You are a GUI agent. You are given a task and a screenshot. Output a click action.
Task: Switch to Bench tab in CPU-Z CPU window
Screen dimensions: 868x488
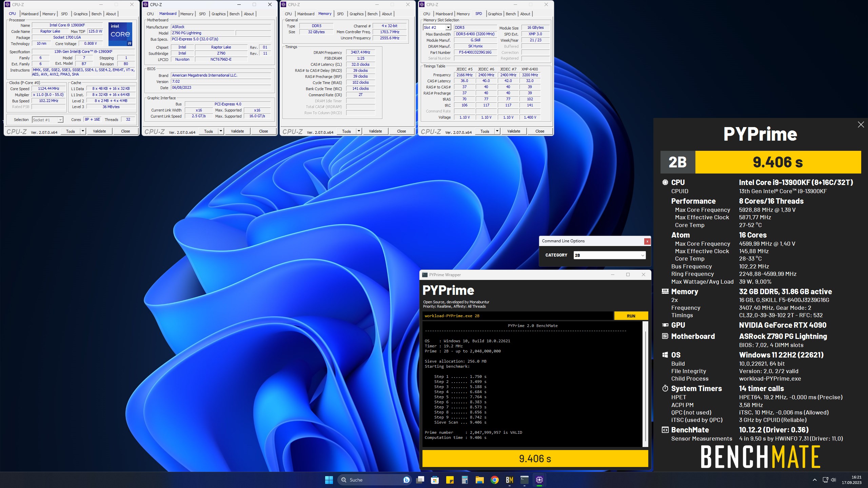click(x=96, y=14)
